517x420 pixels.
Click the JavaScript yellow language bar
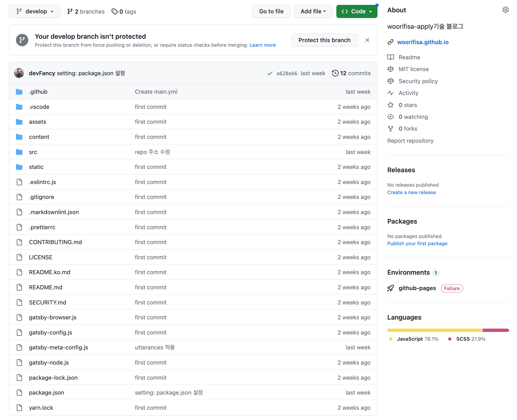[434, 330]
